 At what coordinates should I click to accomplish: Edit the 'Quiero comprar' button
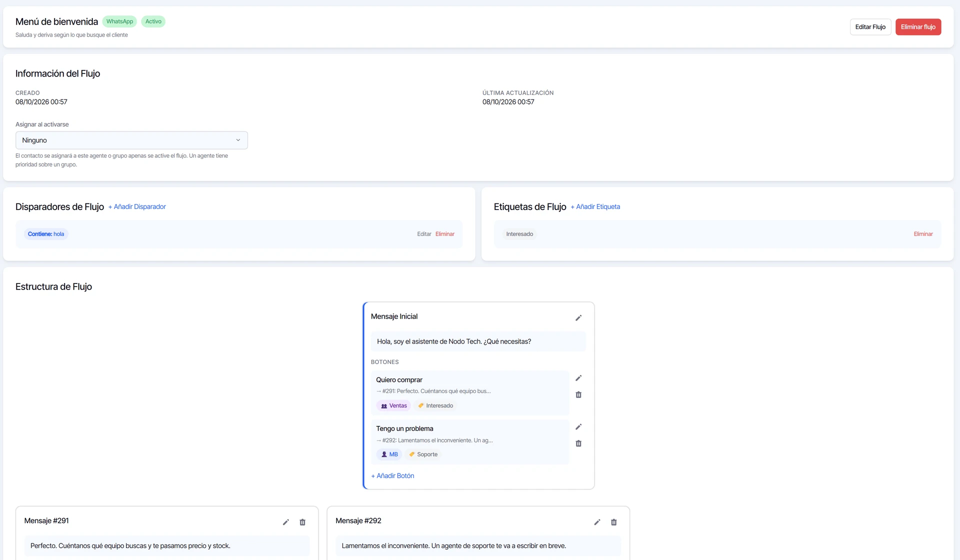[x=578, y=378]
